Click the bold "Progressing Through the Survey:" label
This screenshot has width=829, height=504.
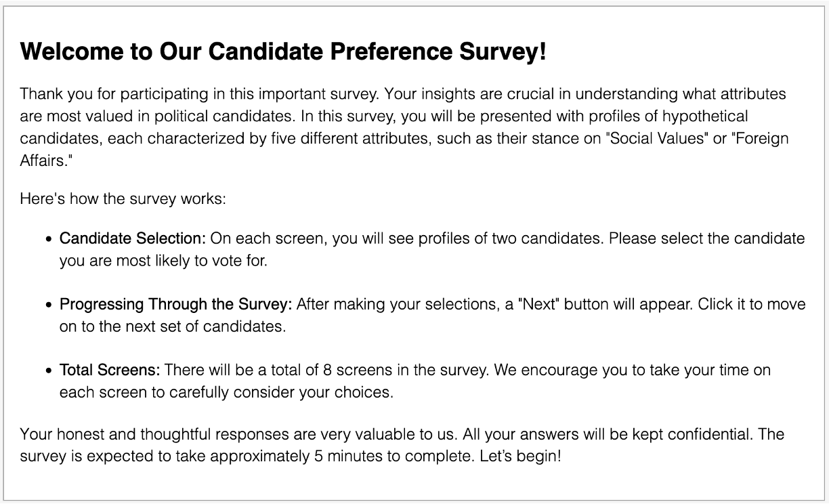pyautogui.click(x=176, y=304)
